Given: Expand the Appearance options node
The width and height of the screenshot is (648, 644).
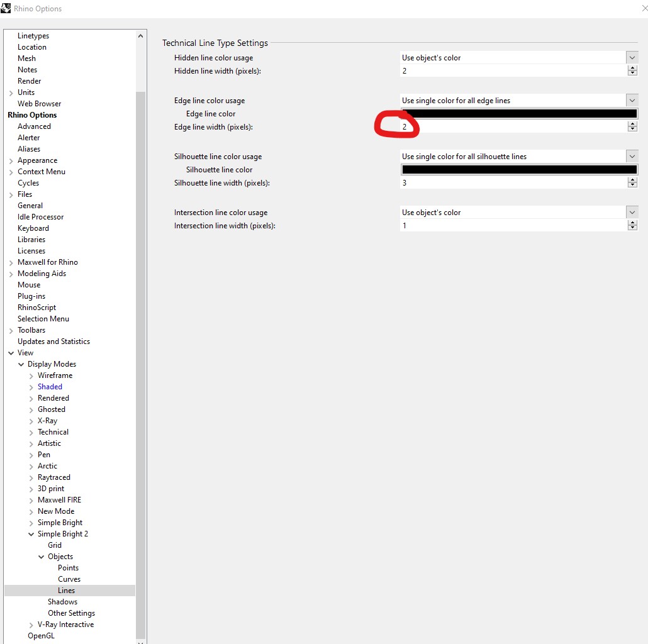Looking at the screenshot, I should click(11, 161).
